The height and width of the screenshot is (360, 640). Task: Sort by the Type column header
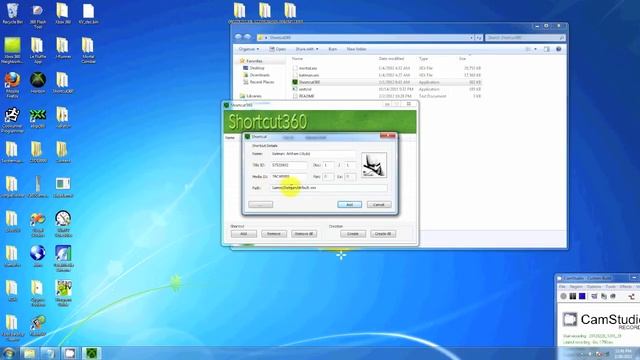pos(423,59)
